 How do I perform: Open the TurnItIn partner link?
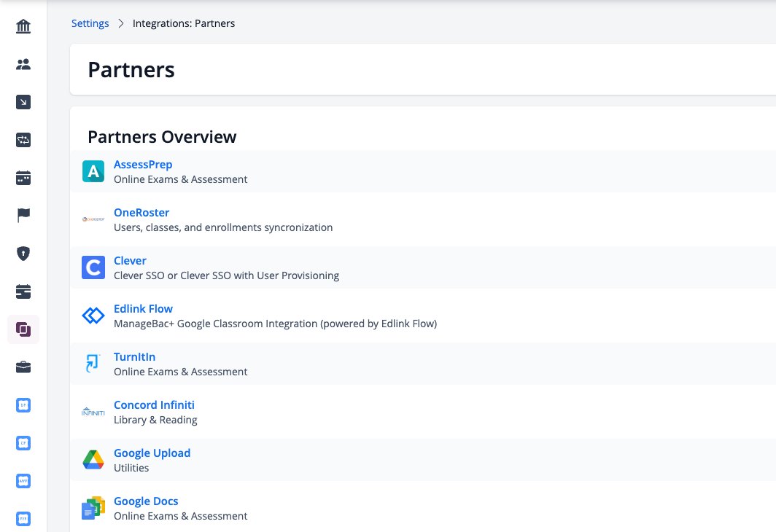(x=135, y=356)
